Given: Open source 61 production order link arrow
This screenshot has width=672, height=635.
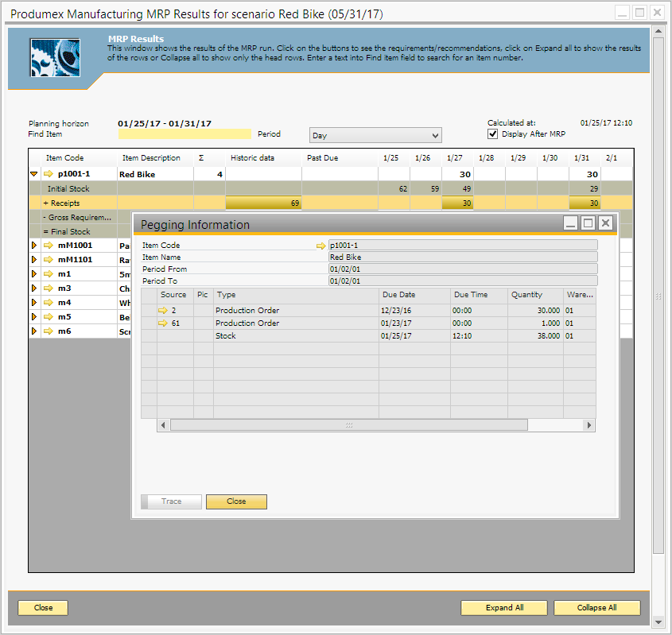Looking at the screenshot, I should coord(164,323).
